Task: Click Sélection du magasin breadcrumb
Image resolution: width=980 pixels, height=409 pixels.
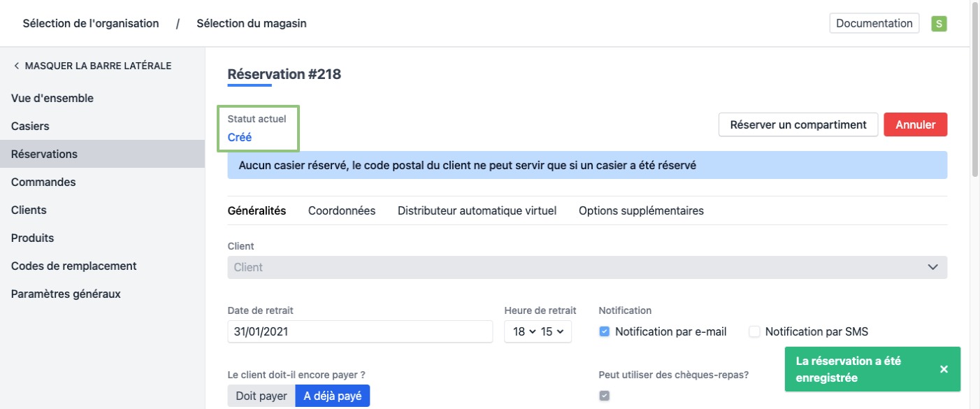Action: coord(251,23)
